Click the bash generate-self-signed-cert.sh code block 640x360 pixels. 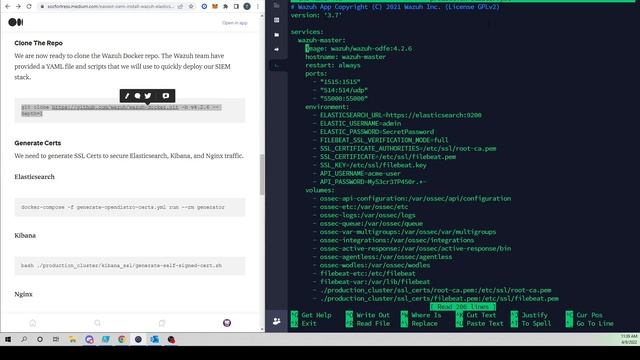pyautogui.click(x=130, y=266)
